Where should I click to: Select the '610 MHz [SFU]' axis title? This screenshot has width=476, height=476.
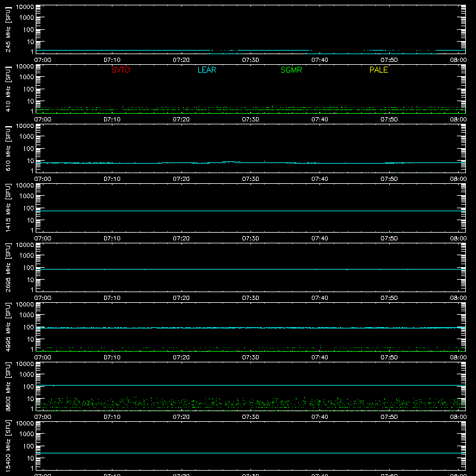tap(8, 148)
